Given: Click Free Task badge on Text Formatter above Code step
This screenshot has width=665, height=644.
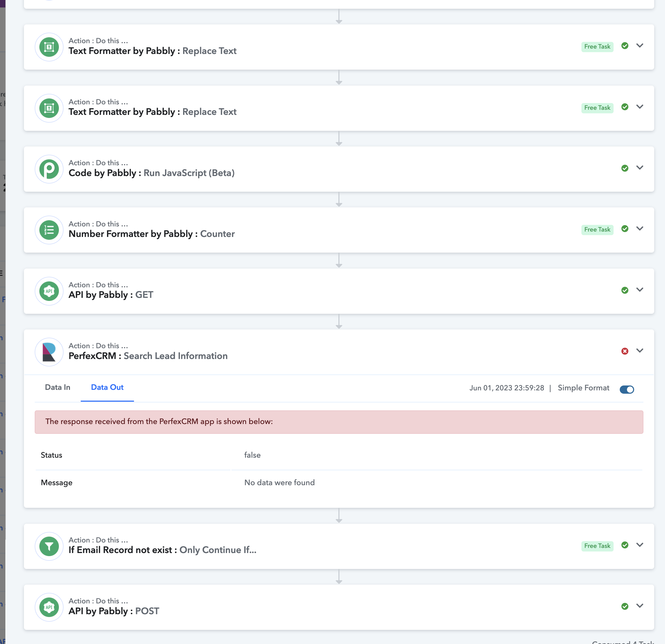Looking at the screenshot, I should click(x=597, y=107).
